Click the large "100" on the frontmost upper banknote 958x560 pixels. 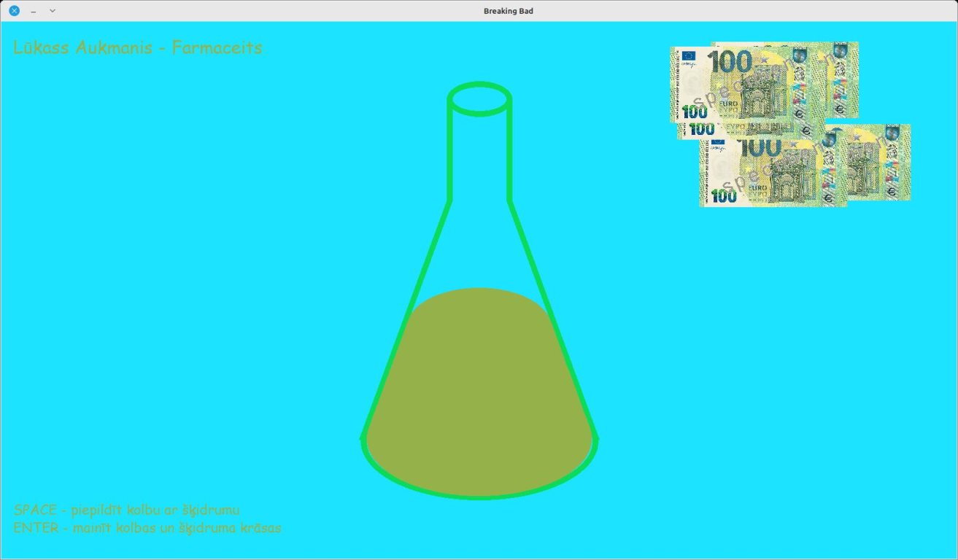(730, 62)
